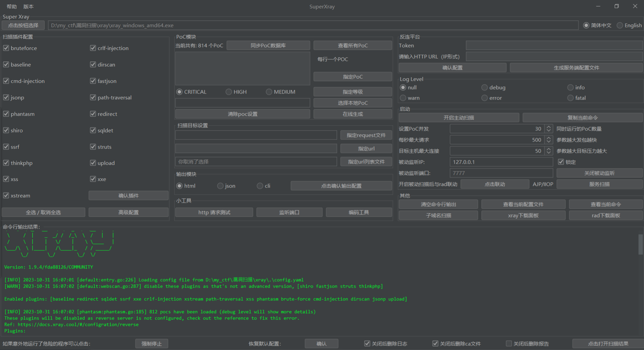Image resolution: width=644 pixels, height=350 pixels.
Task: Open the http 请求测试 tool
Action: (214, 212)
